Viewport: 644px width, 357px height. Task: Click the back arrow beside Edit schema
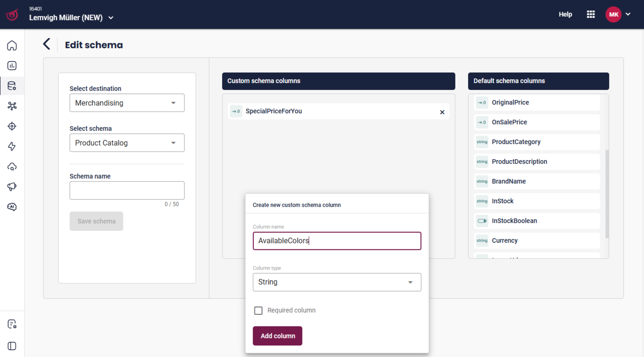click(x=46, y=45)
